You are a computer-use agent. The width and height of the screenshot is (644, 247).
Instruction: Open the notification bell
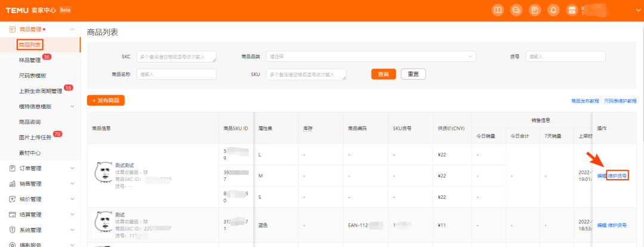[x=553, y=10]
